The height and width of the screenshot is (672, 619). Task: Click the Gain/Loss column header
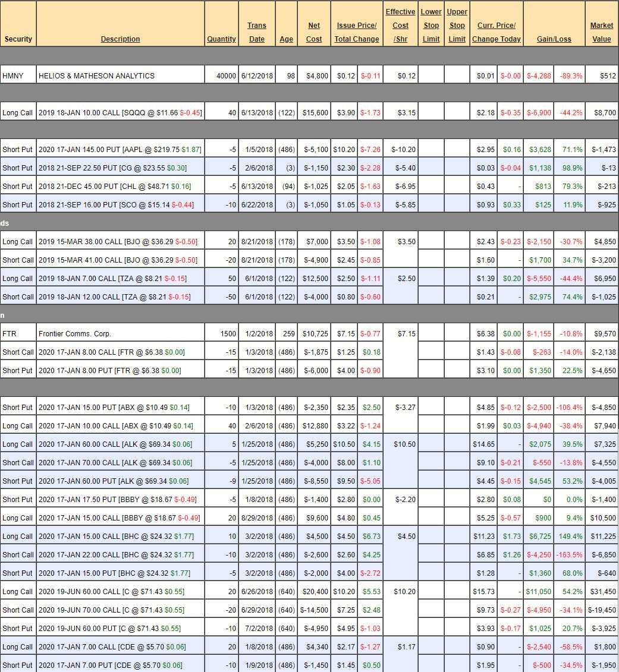(x=554, y=39)
